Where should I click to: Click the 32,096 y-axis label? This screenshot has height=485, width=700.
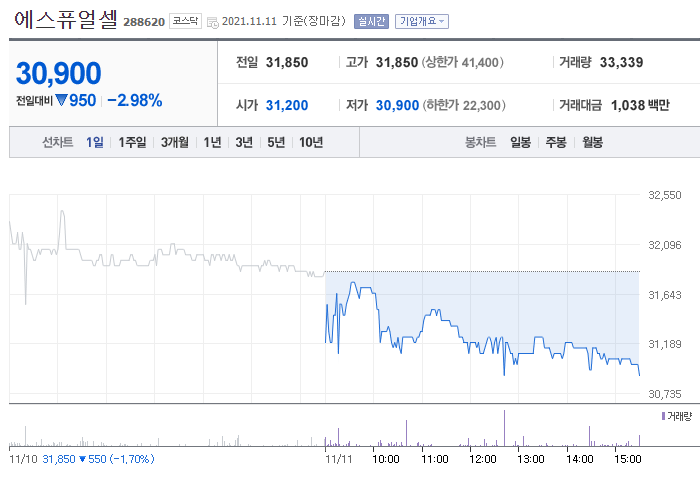[x=665, y=245]
